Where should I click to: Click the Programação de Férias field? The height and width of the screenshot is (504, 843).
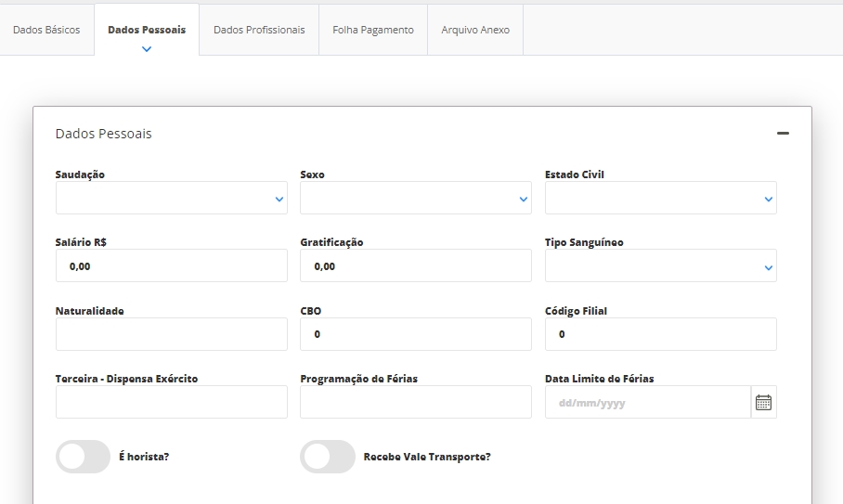pyautogui.click(x=416, y=403)
